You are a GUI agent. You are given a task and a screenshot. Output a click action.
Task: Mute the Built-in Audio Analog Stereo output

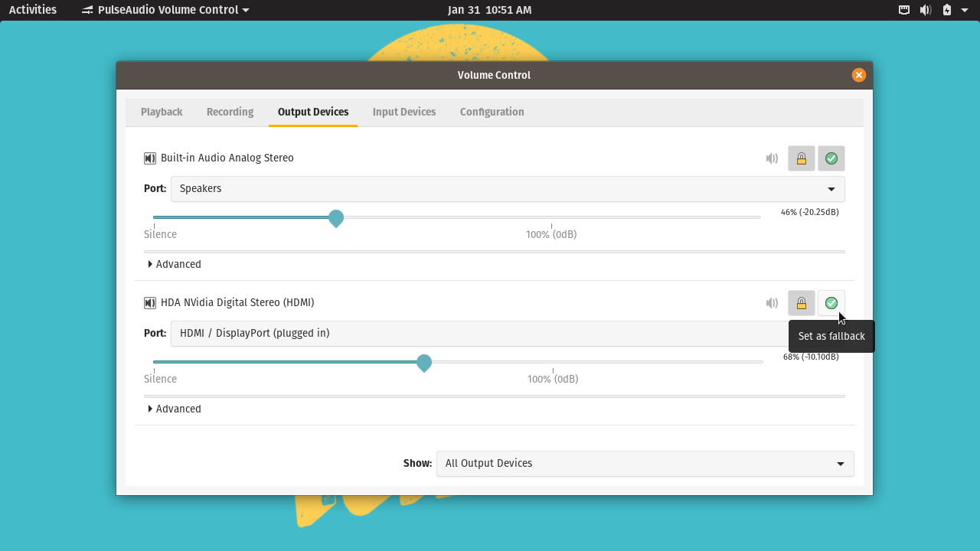pos(772,158)
